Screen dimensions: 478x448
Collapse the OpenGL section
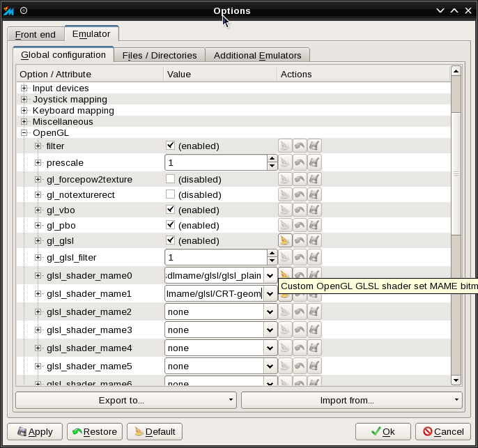(24, 133)
